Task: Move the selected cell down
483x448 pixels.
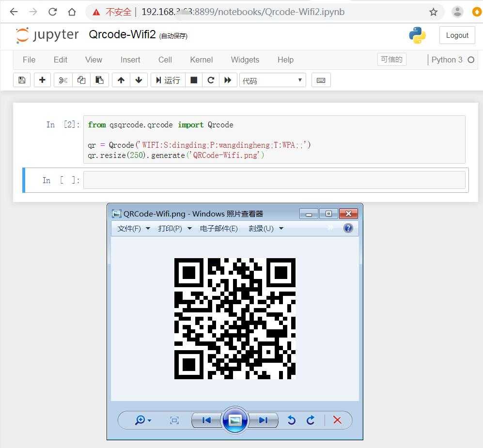Action: pyautogui.click(x=139, y=80)
